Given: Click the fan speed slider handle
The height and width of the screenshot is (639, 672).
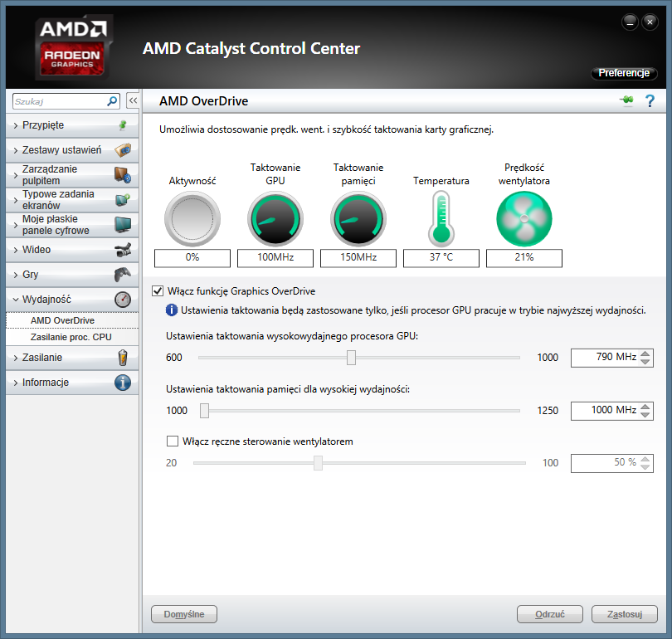Looking at the screenshot, I should click(318, 463).
